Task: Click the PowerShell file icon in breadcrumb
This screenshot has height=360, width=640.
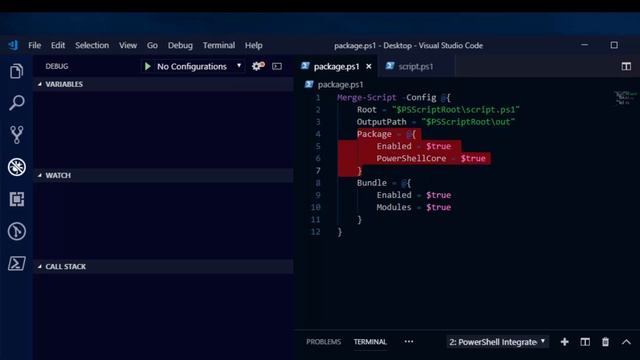Action: [x=309, y=84]
